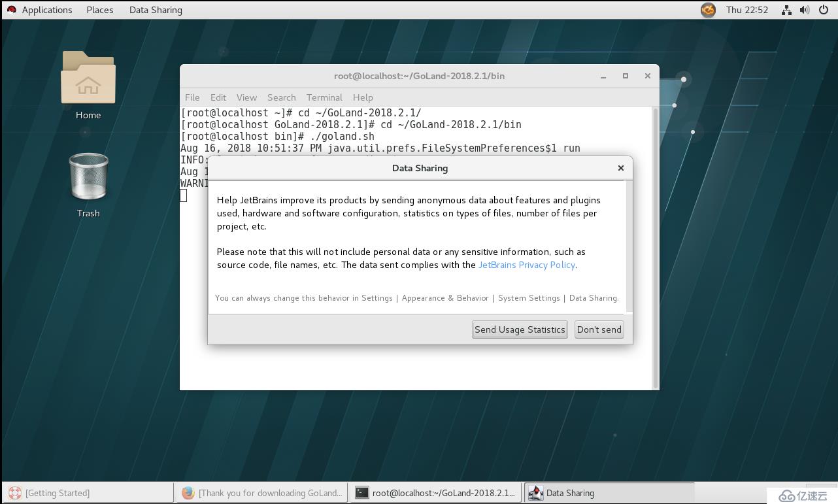Switch to Getting Started taskbar window

tap(88, 493)
